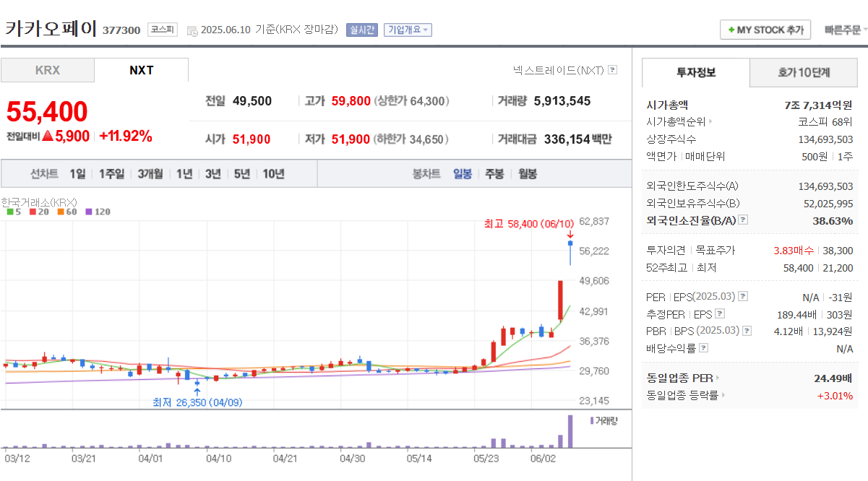The image size is (868, 481).
Task: Click the +11.92% change value
Action: [x=126, y=136]
